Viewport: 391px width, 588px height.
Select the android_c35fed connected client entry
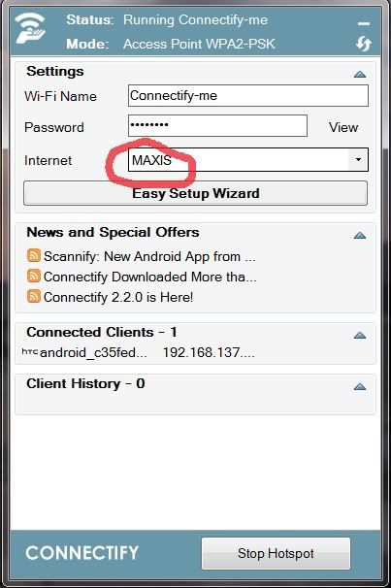pos(139,352)
